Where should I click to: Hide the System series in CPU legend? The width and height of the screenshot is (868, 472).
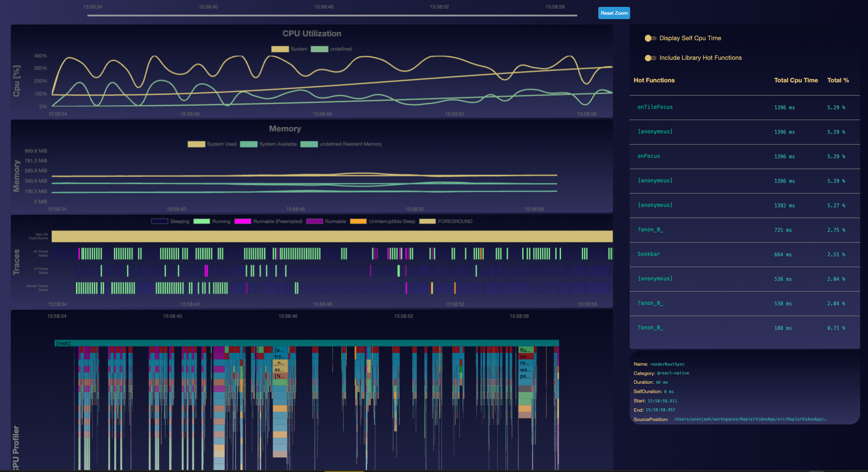click(280, 49)
